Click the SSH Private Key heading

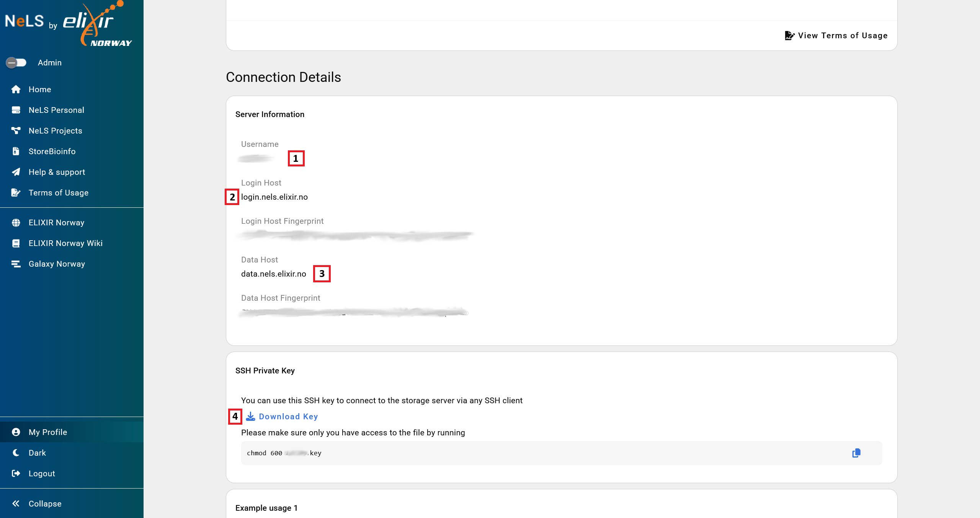click(x=265, y=371)
